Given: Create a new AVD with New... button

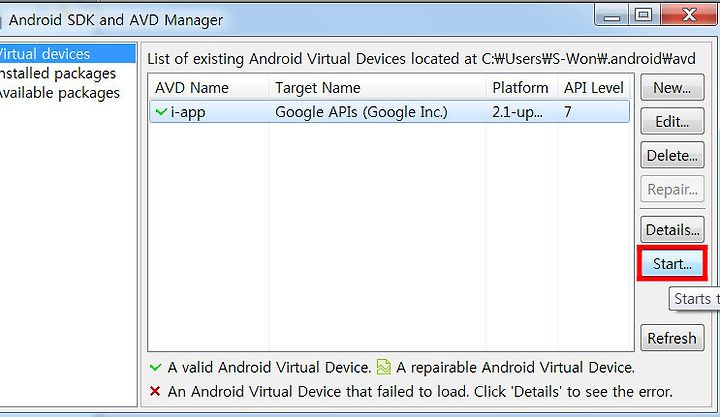Looking at the screenshot, I should click(672, 87).
